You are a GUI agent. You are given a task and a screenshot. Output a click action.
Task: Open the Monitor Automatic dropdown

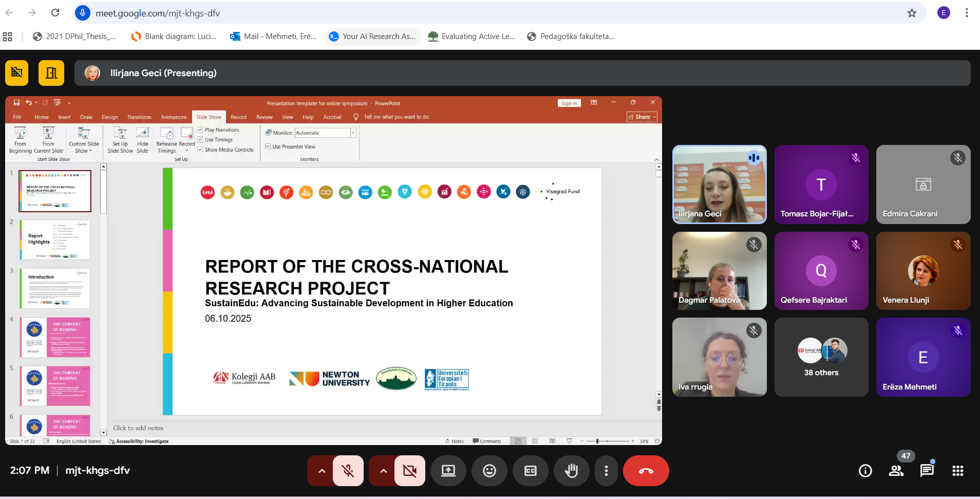(x=353, y=133)
